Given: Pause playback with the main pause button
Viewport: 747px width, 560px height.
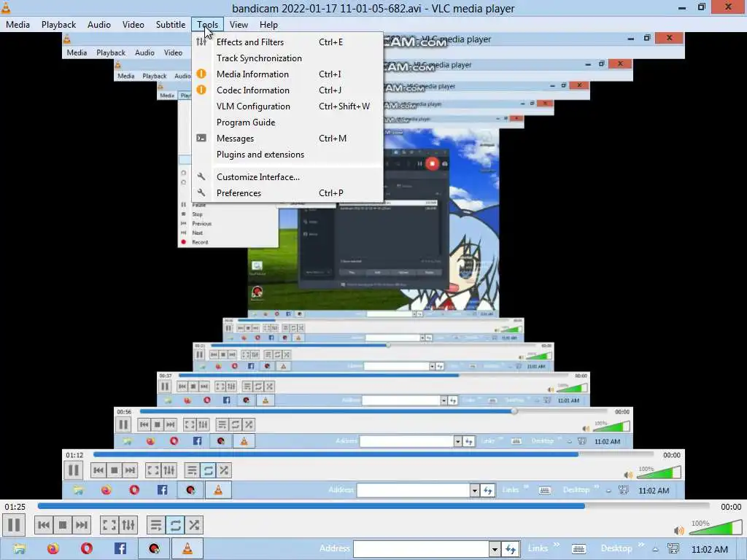Looking at the screenshot, I should [15, 525].
